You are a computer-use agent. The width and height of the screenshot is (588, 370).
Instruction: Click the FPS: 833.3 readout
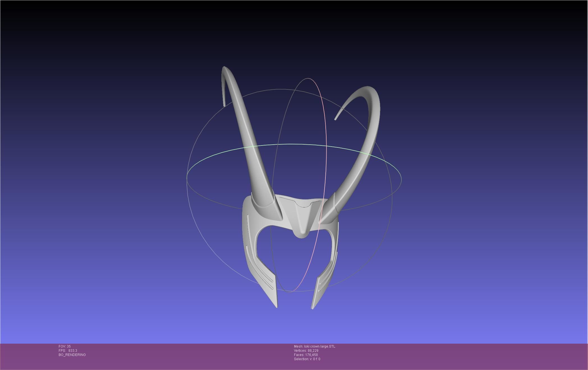coord(68,351)
